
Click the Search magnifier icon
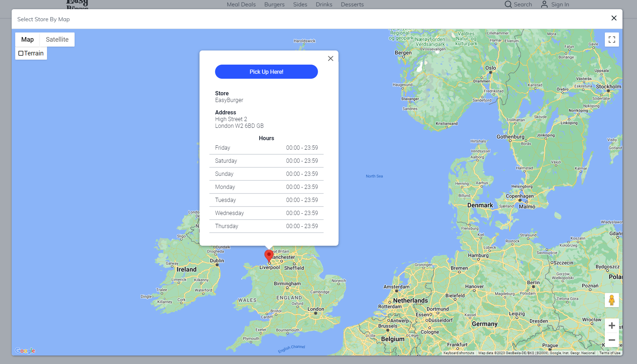pos(508,4)
